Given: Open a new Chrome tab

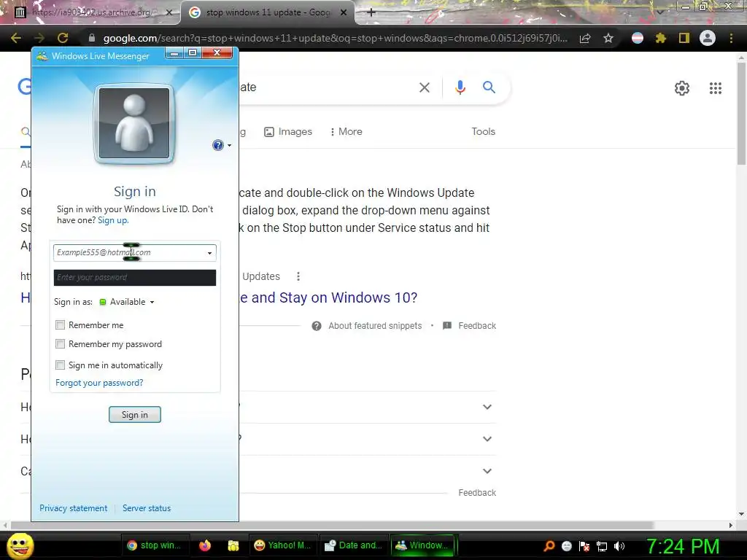Looking at the screenshot, I should pos(371,12).
